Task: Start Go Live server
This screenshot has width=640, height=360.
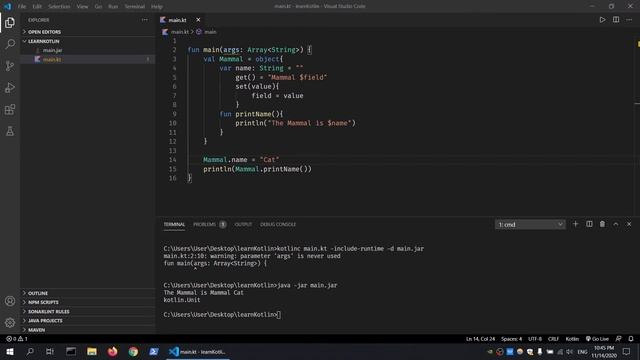Action: 597,339
